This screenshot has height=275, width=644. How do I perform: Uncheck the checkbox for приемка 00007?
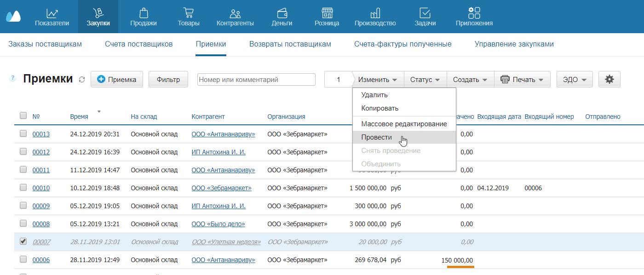point(23,241)
